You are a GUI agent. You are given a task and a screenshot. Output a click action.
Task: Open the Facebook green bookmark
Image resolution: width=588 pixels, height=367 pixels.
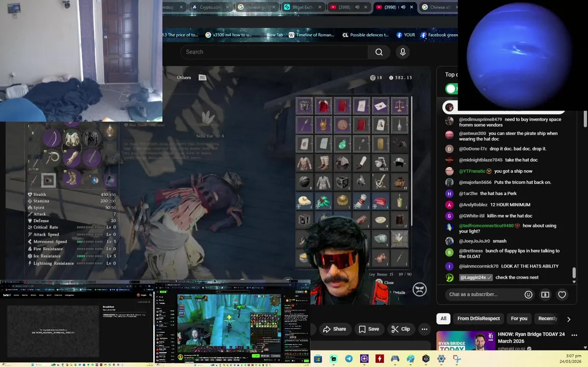[x=439, y=35]
